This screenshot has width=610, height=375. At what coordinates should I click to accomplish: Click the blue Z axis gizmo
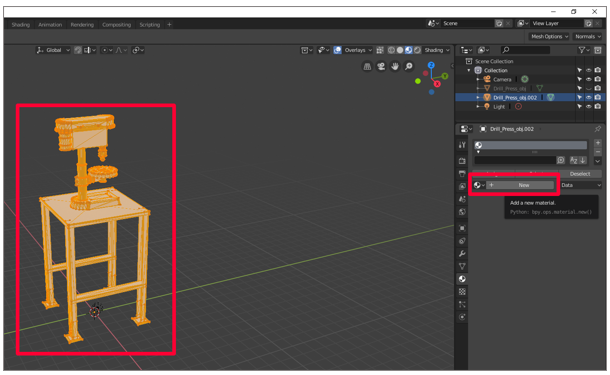point(431,65)
